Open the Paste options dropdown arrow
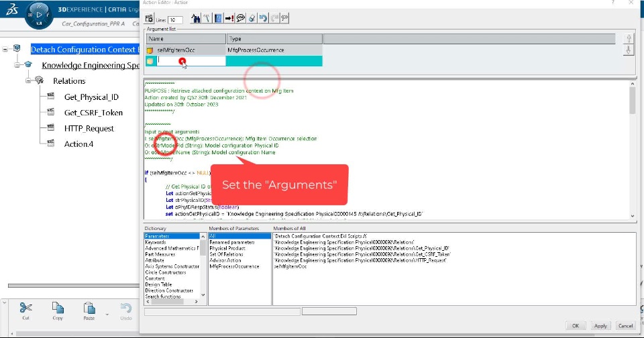This screenshot has width=644, height=338. [x=107, y=315]
